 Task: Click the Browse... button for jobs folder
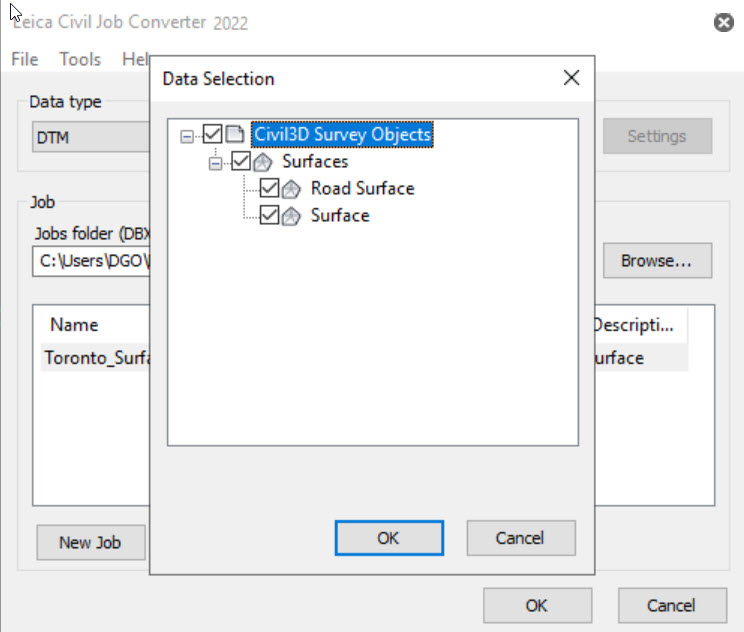[x=656, y=261]
